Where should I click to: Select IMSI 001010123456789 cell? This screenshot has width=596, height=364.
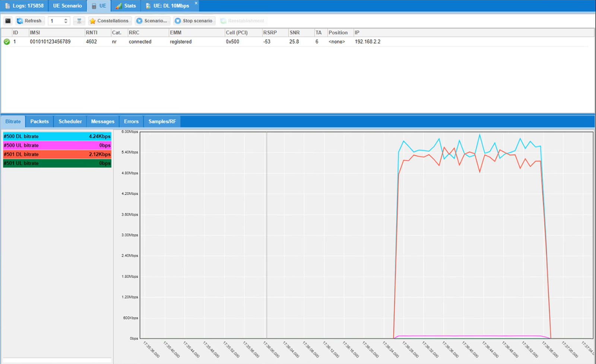pos(50,42)
